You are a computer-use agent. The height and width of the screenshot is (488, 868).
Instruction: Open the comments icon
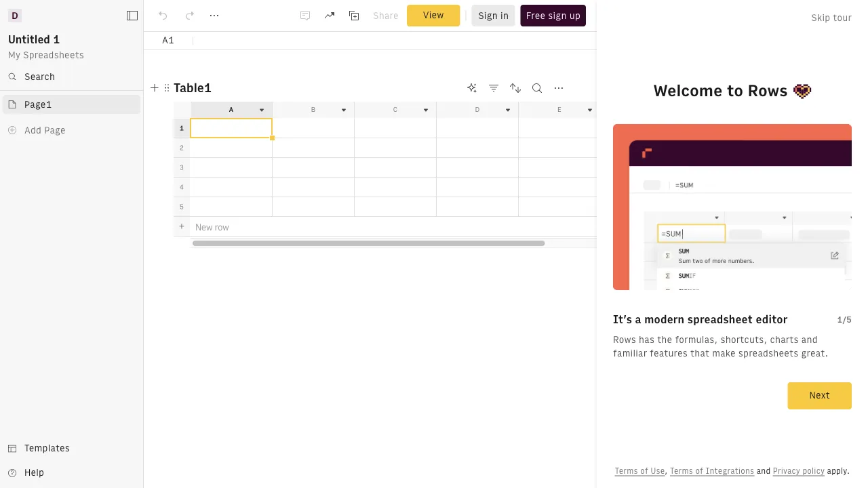coord(305,16)
